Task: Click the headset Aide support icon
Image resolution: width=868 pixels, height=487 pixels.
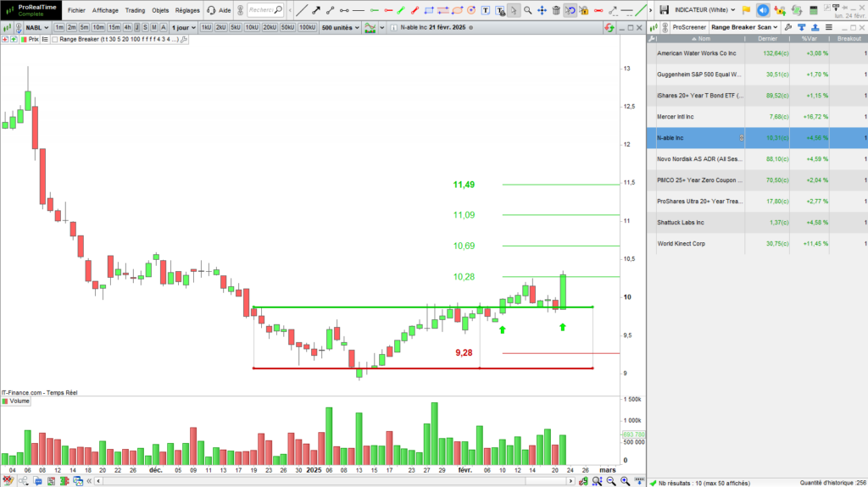Action: click(x=211, y=10)
